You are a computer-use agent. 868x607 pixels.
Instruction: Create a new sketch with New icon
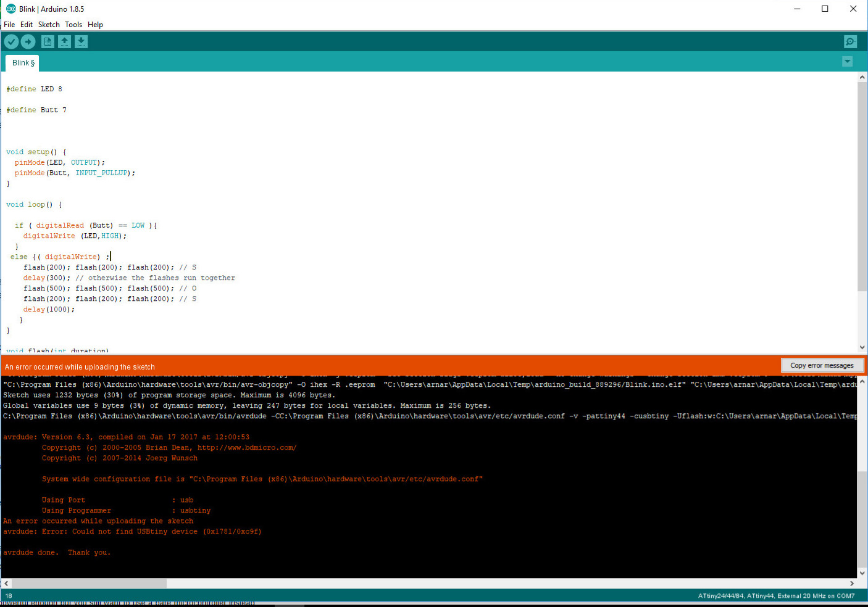click(48, 41)
